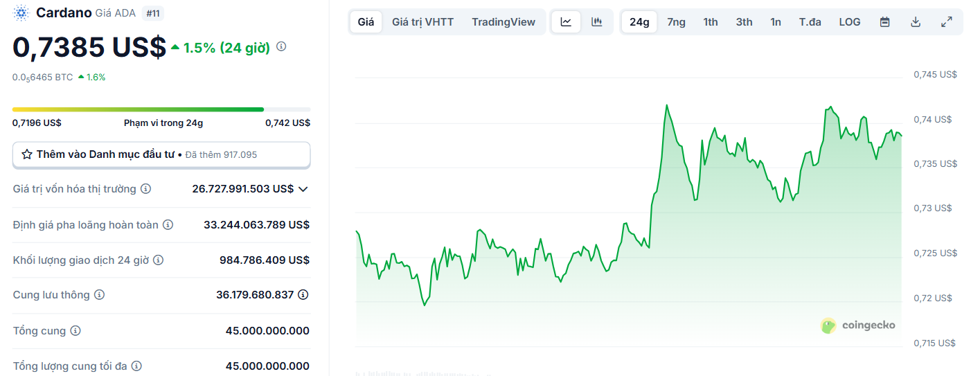Select 24g time range
980x376 pixels.
639,22
